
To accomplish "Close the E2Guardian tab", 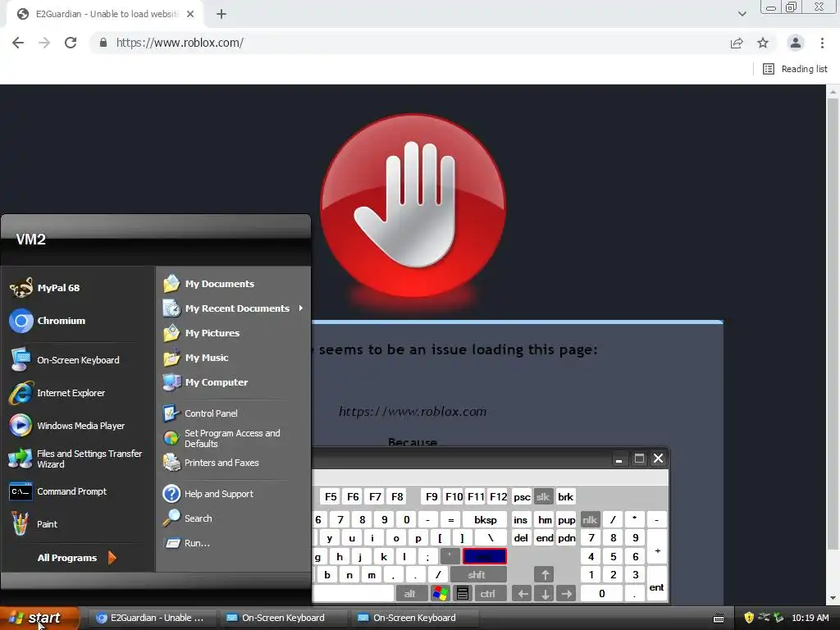I will pyautogui.click(x=190, y=14).
